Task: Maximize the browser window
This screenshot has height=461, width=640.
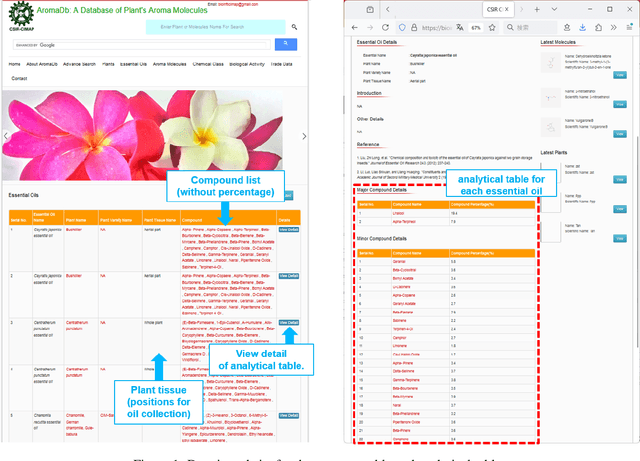Action: [x=609, y=9]
